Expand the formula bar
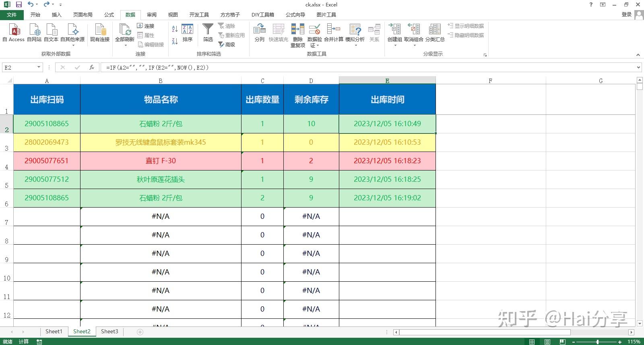This screenshot has width=644, height=345. pyautogui.click(x=639, y=67)
